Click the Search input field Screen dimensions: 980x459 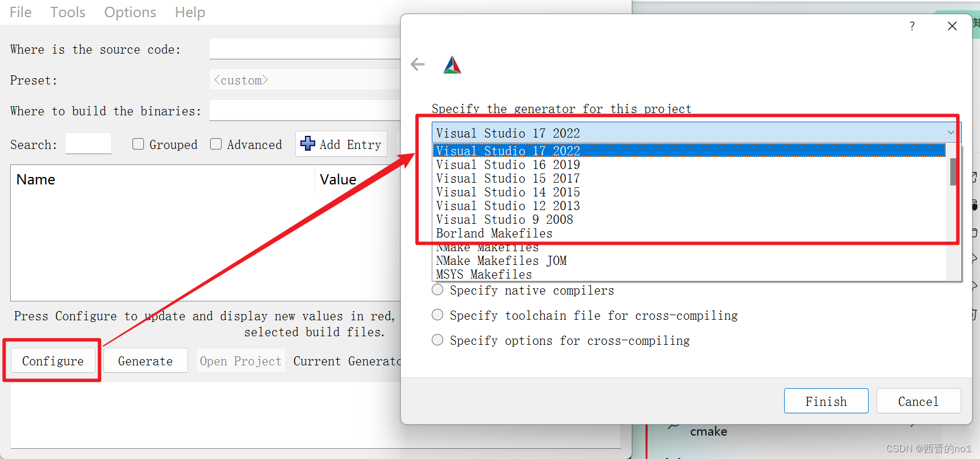(x=89, y=144)
